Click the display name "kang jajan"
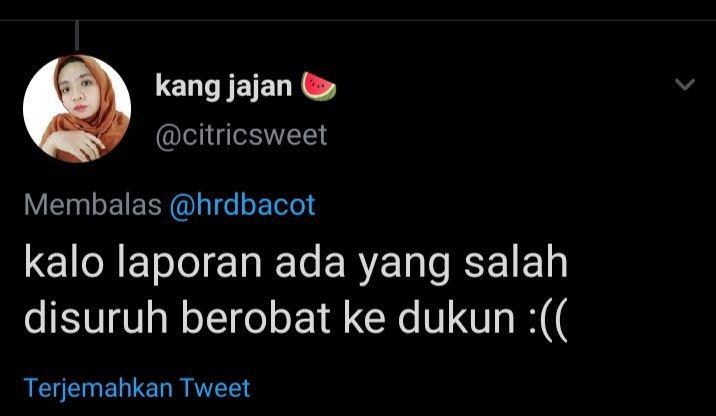 pyautogui.click(x=223, y=87)
